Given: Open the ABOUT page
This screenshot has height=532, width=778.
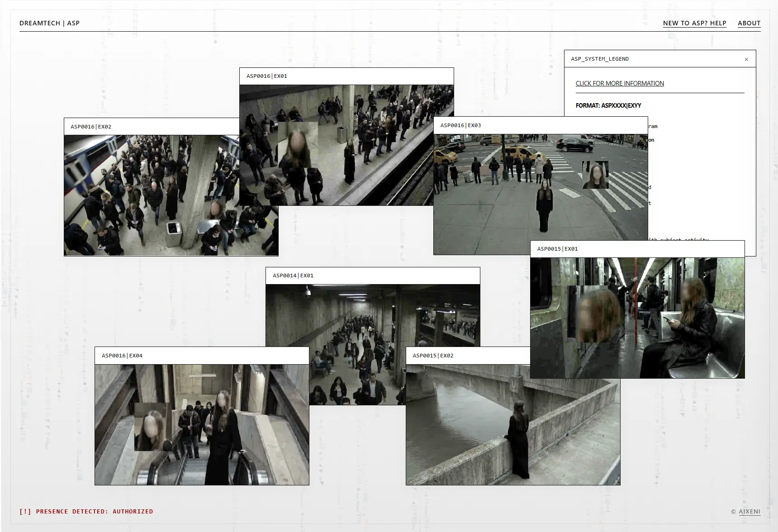Looking at the screenshot, I should click(749, 23).
